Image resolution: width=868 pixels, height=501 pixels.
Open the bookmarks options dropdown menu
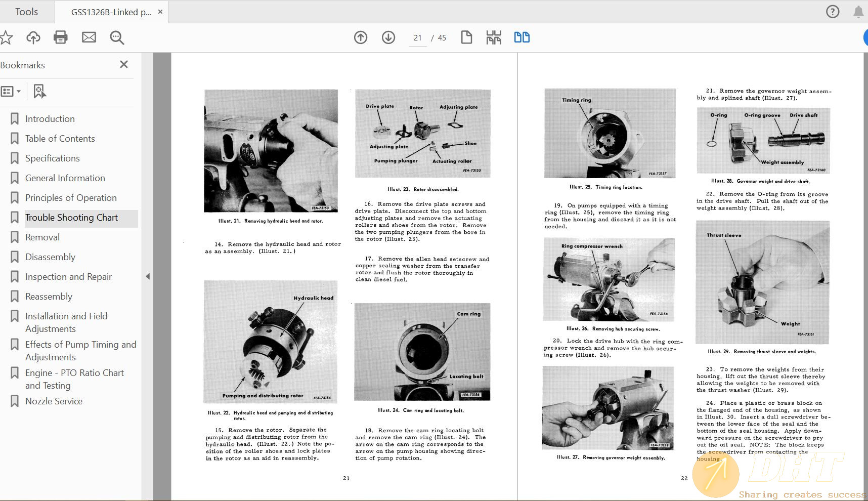tap(11, 92)
